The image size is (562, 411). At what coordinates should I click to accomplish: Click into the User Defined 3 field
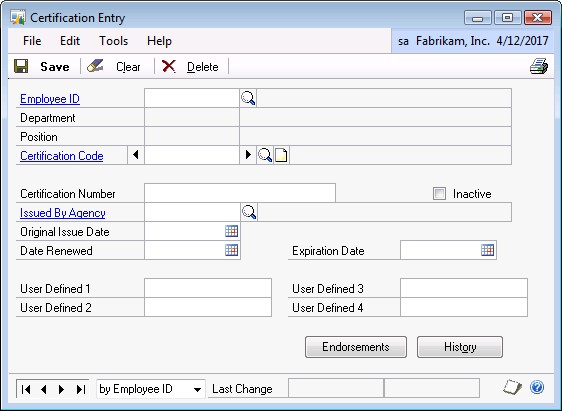(464, 288)
